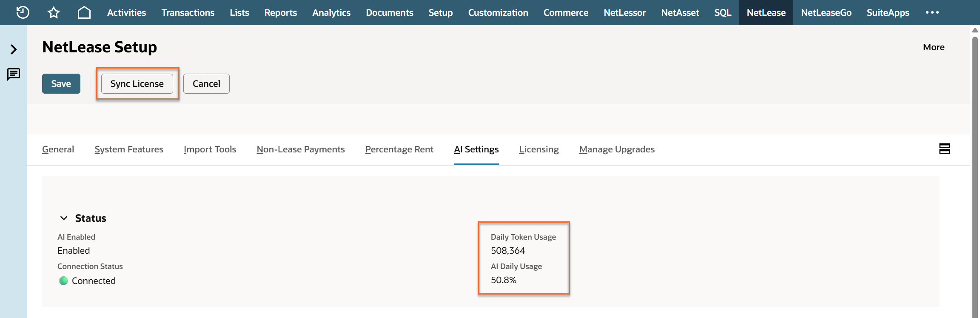Open the Analytics menu
The height and width of the screenshot is (318, 980).
tap(331, 12)
